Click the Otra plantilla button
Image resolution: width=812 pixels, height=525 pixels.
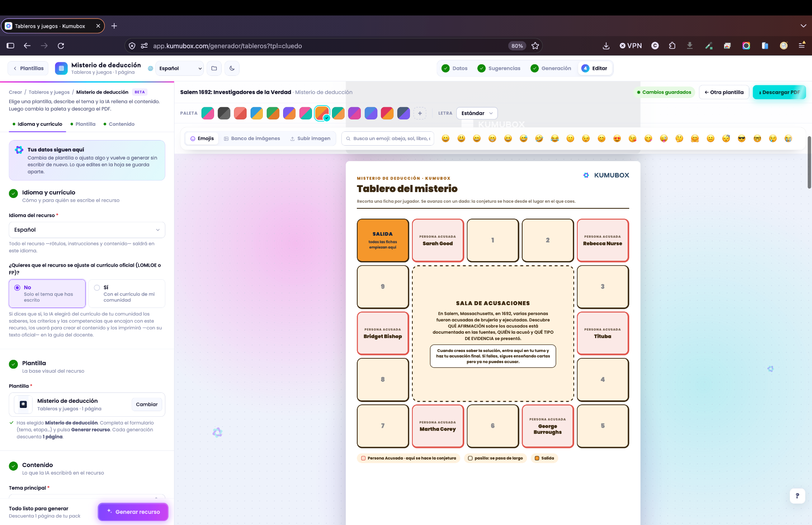click(724, 92)
